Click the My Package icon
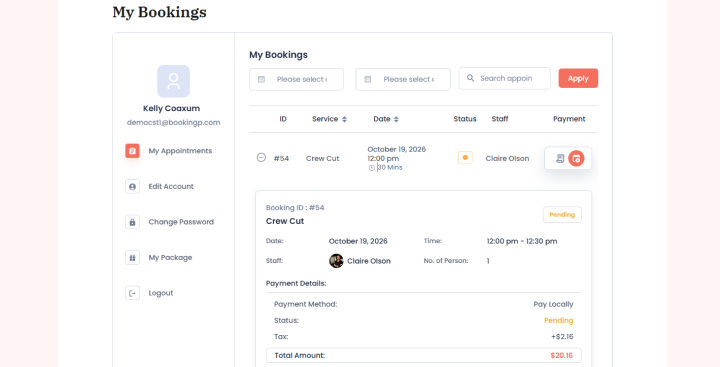The image size is (720, 367). click(132, 258)
